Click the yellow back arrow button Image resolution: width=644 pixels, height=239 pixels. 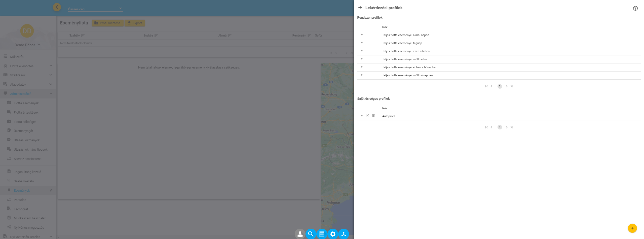(x=57, y=7)
